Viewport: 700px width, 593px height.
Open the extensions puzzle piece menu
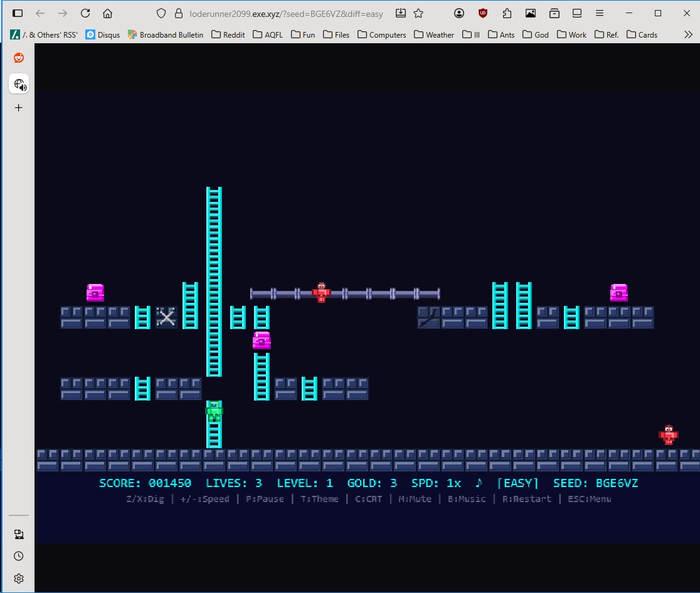pyautogui.click(x=506, y=13)
